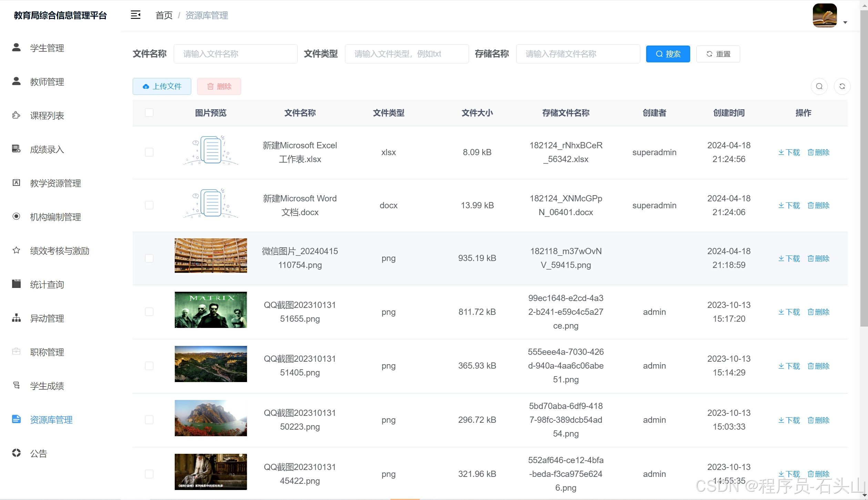Click the 机构编制管理 radio-style icon

(x=16, y=216)
